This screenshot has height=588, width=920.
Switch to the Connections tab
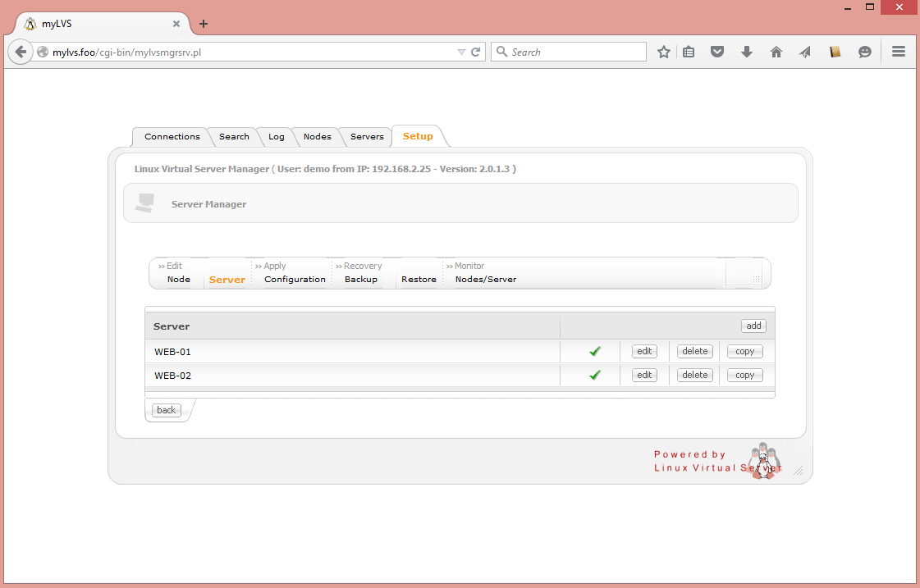click(172, 137)
